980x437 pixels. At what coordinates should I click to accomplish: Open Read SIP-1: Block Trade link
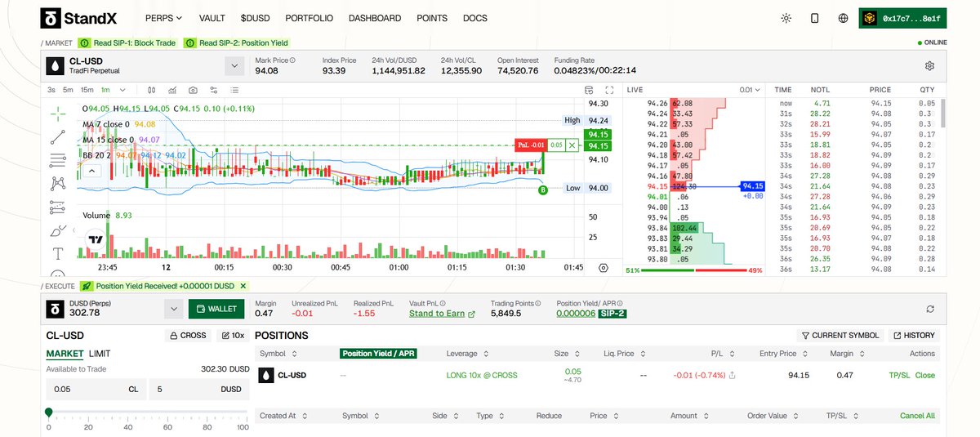pos(128,42)
